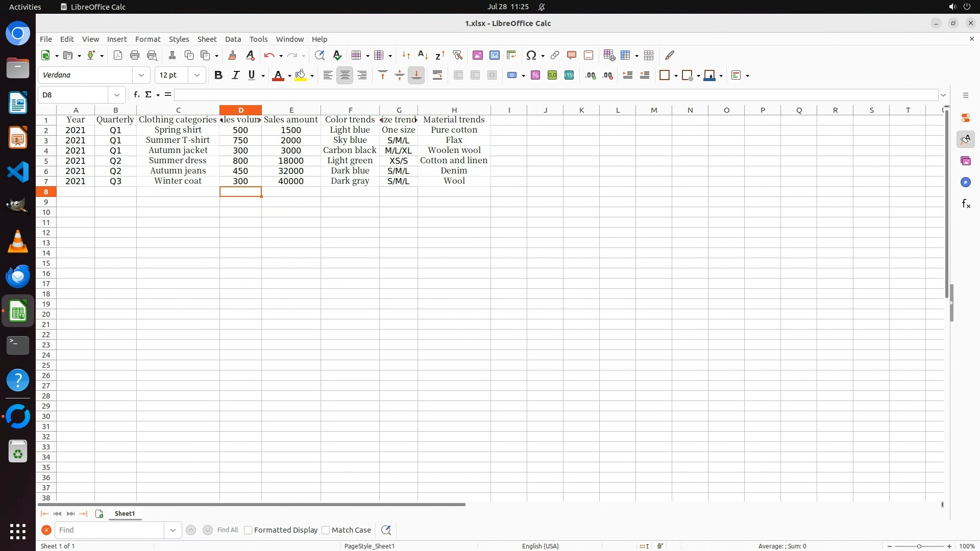The image size is (980, 551).
Task: Insert a chart using toolbar icon
Action: point(494,55)
